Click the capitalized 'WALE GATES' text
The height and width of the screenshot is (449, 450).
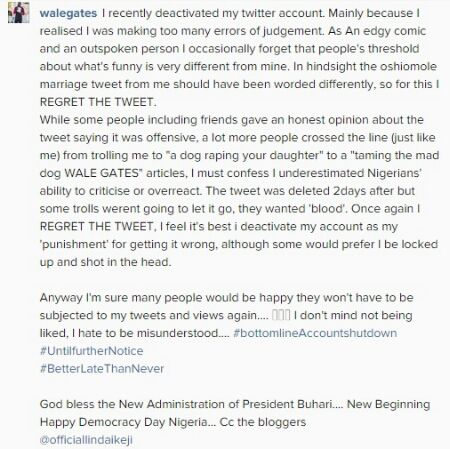pyautogui.click(x=101, y=173)
